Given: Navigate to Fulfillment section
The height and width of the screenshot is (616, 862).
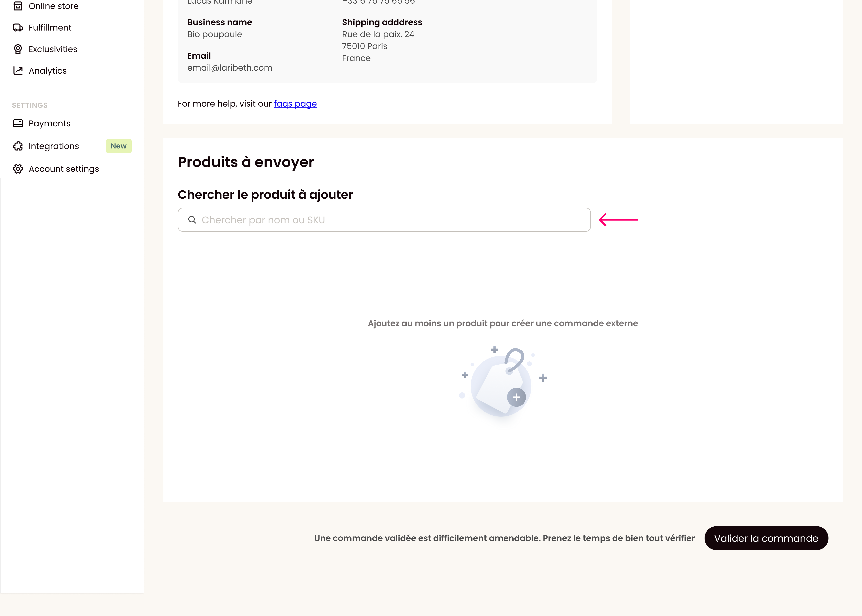Looking at the screenshot, I should click(x=50, y=28).
